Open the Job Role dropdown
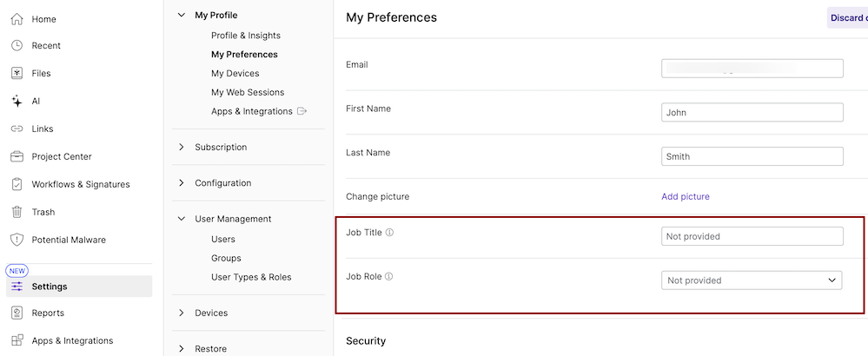868x356 pixels. coord(752,280)
